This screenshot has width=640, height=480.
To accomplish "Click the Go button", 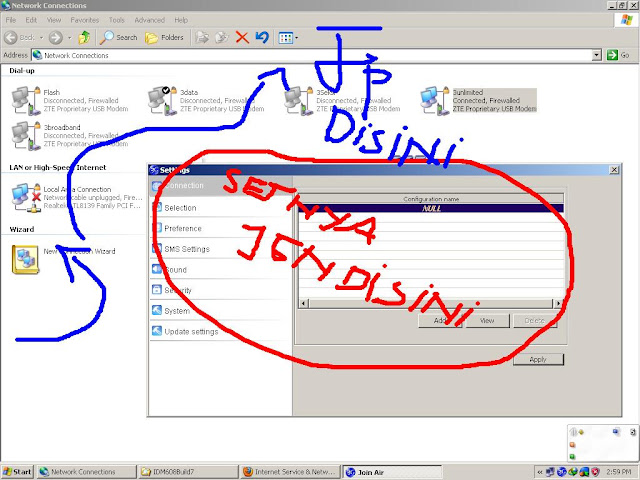I will point(618,55).
